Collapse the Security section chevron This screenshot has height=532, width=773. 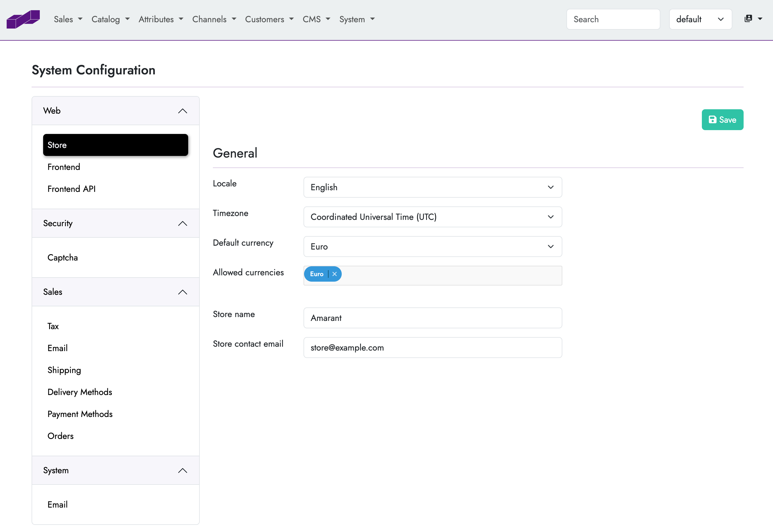(182, 223)
